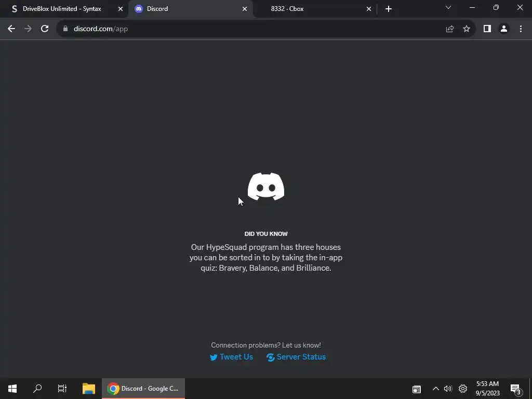Click 'Connection problems? Let us know!' text
The height and width of the screenshot is (399, 532).
[x=266, y=345]
